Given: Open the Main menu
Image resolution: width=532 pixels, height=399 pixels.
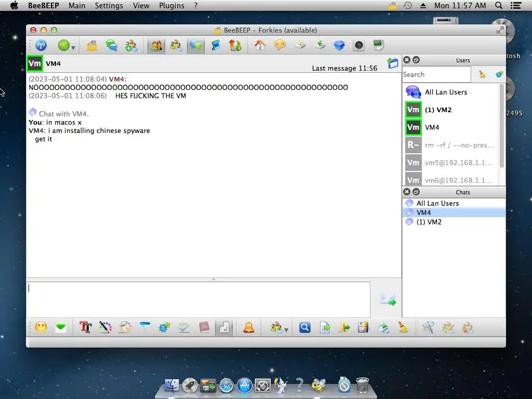Looking at the screenshot, I should point(77,6).
